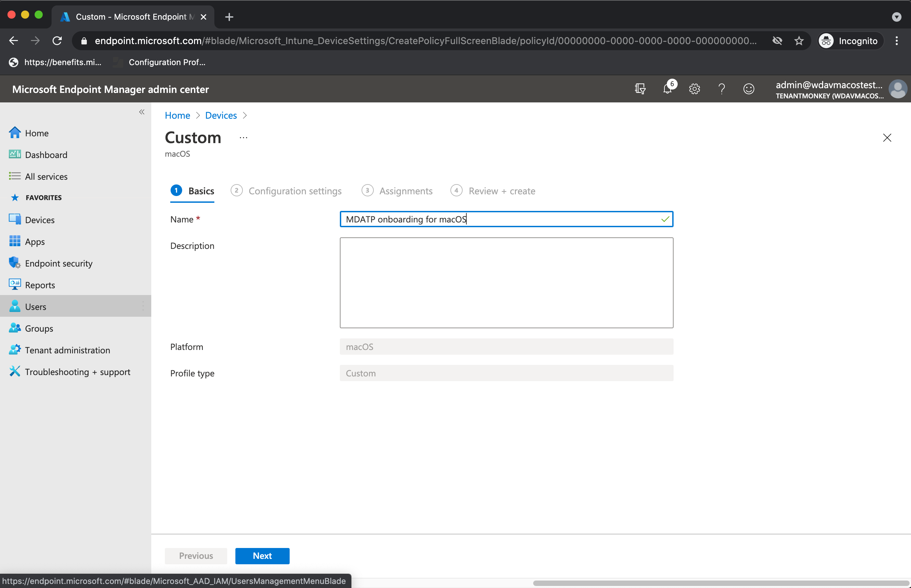Close the Custom blade
Image resolution: width=911 pixels, height=588 pixels.
click(887, 138)
